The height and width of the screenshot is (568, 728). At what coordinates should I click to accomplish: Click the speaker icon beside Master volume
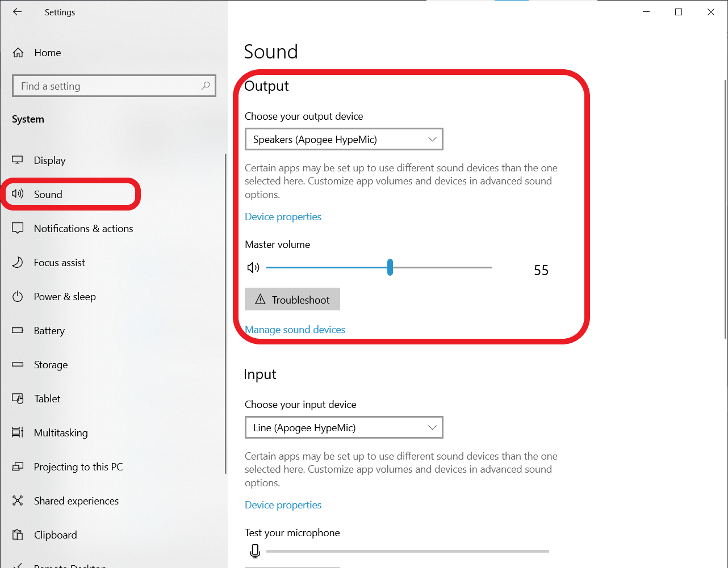coord(253,267)
